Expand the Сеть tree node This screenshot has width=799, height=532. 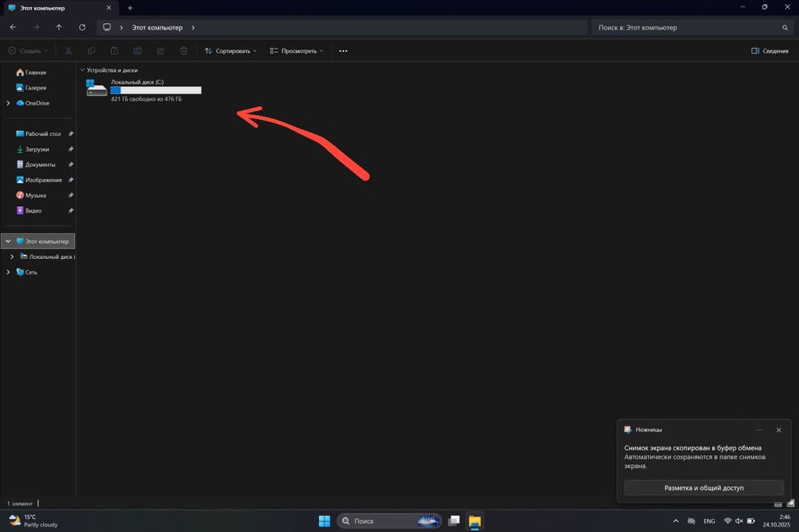(8, 272)
